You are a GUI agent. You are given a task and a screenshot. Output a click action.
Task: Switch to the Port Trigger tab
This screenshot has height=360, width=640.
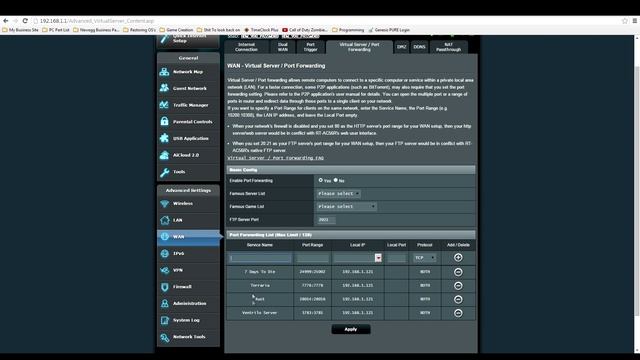(310, 47)
